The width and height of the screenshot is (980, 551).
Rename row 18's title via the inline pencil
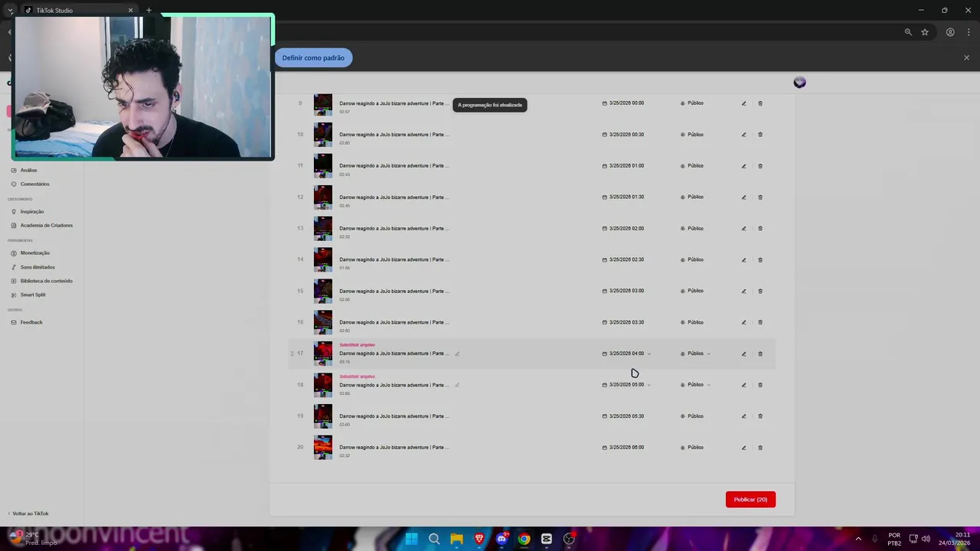[457, 385]
